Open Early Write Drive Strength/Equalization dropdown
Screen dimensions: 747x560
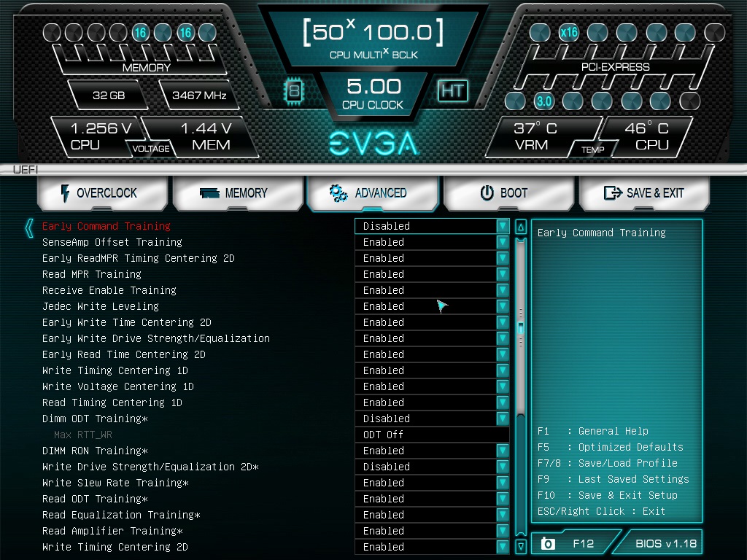click(x=432, y=338)
